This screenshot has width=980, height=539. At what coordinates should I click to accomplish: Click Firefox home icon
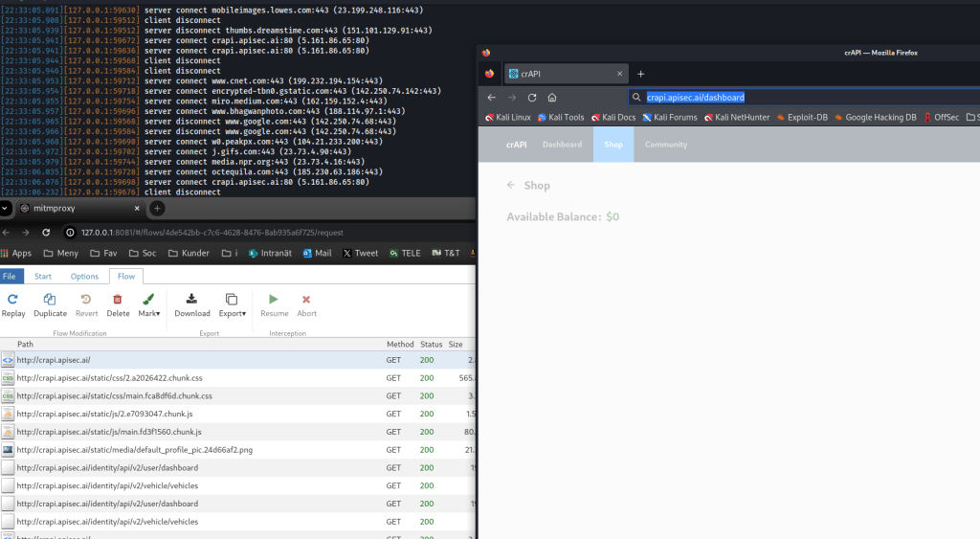coord(552,98)
